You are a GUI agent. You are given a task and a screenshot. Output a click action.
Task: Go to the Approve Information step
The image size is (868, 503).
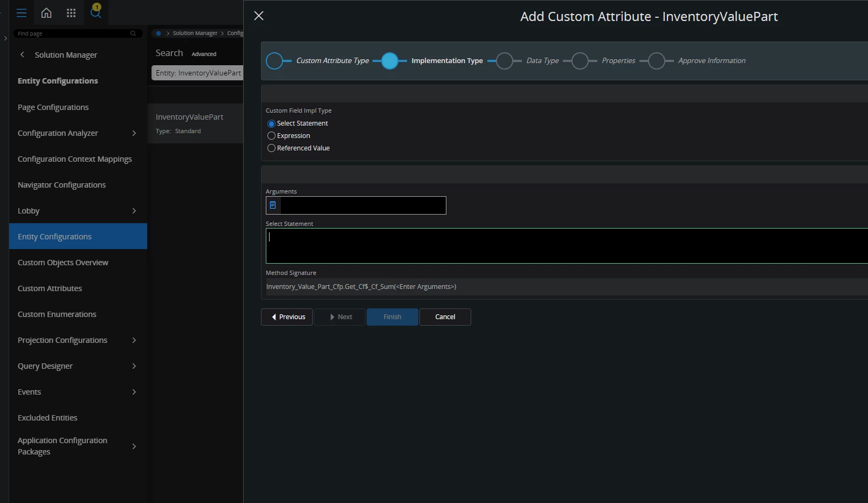pyautogui.click(x=657, y=61)
